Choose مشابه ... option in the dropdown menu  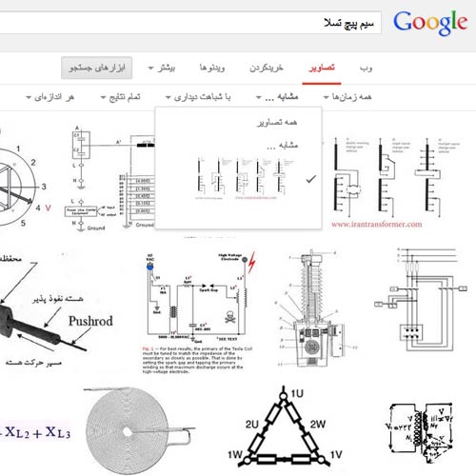pos(282,146)
